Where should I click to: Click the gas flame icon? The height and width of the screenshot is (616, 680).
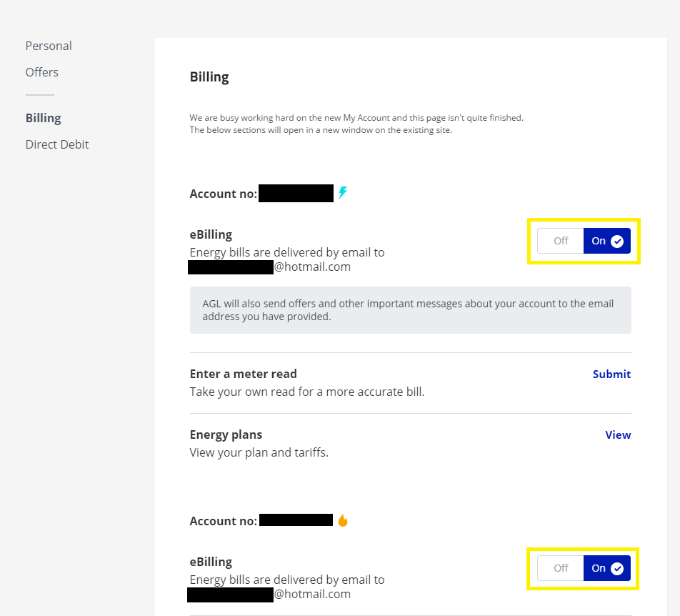[x=343, y=520]
